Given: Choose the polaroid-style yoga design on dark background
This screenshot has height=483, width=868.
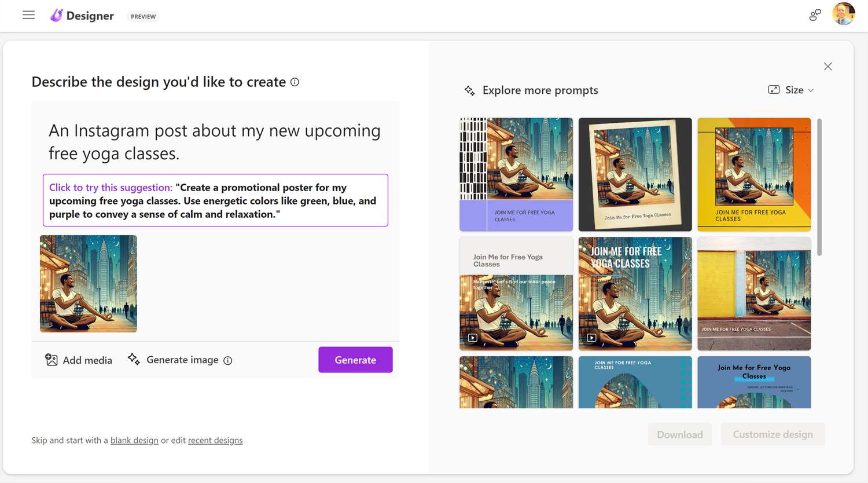Looking at the screenshot, I should tap(635, 174).
